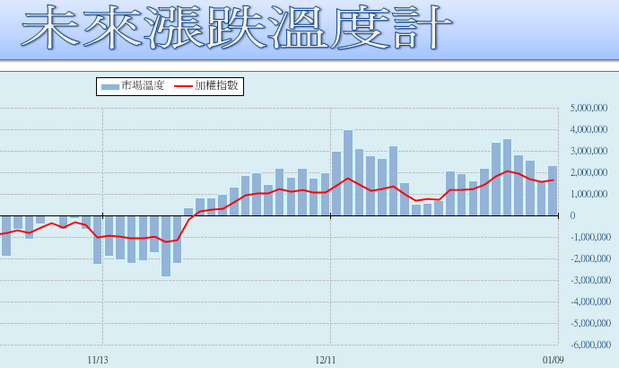Click the 未來漲跌溫度計 title heading
Screen dimensions: 619x368
236,28
